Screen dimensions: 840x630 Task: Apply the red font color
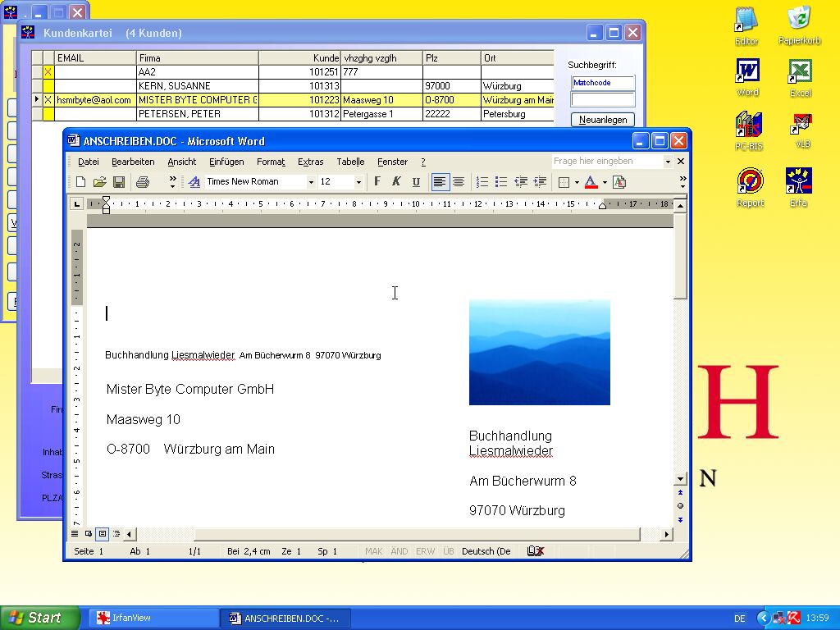click(591, 182)
